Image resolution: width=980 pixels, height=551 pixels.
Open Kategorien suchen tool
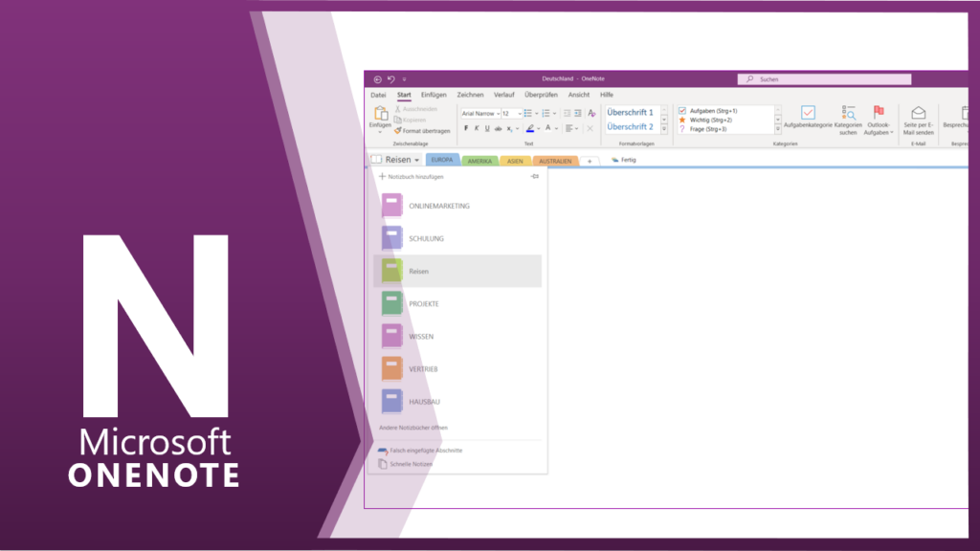point(848,113)
